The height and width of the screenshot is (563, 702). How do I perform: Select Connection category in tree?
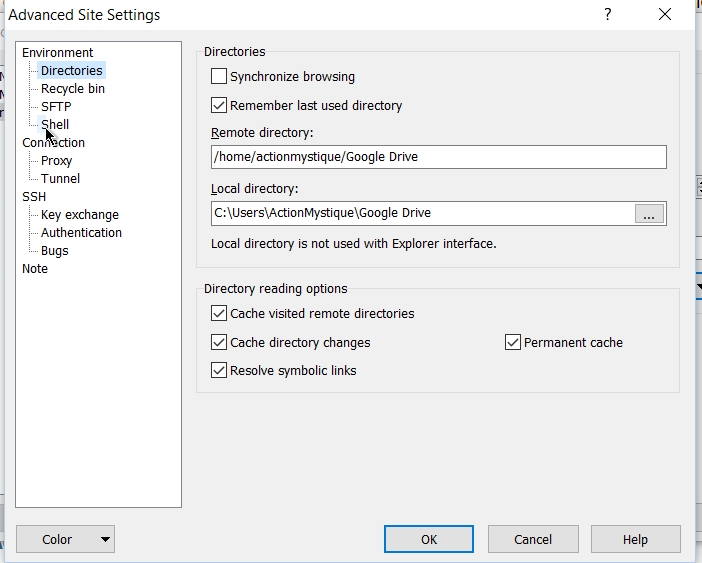pyautogui.click(x=53, y=142)
